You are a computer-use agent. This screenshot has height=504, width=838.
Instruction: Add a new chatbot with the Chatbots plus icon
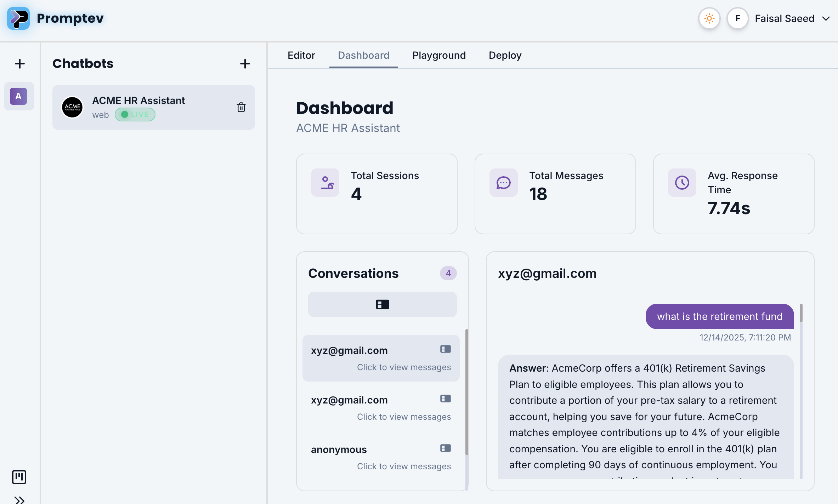point(245,64)
